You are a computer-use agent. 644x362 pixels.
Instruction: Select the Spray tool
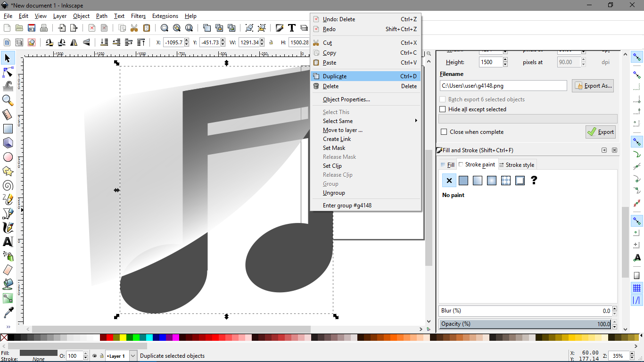click(8, 256)
